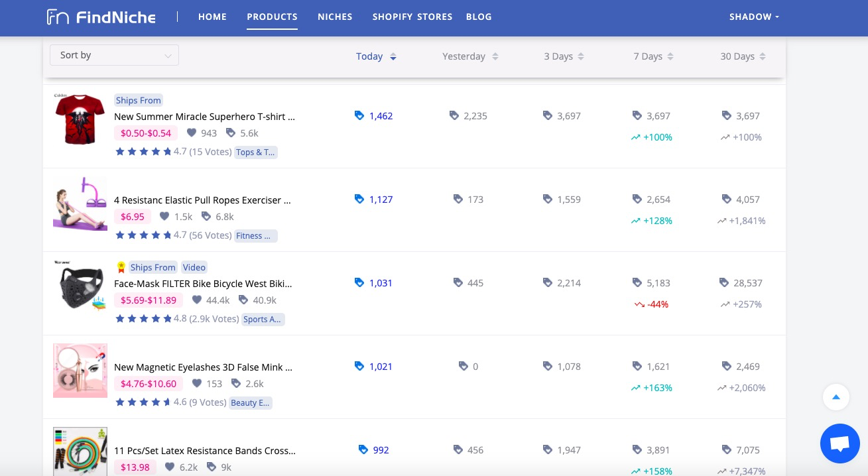Open the chat support bubble

[x=839, y=444]
